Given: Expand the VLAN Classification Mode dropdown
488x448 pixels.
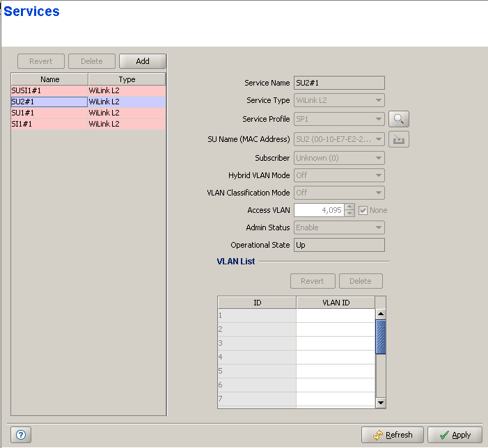Looking at the screenshot, I should coord(339,193).
